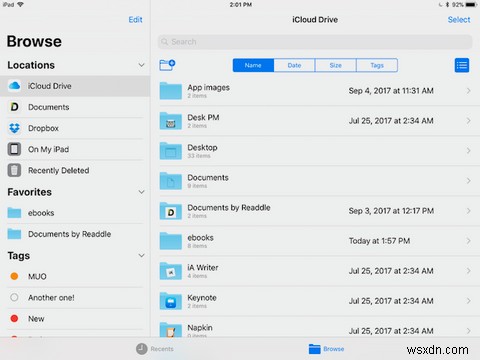The height and width of the screenshot is (360, 480).
Task: Sort files by Name
Action: click(253, 65)
